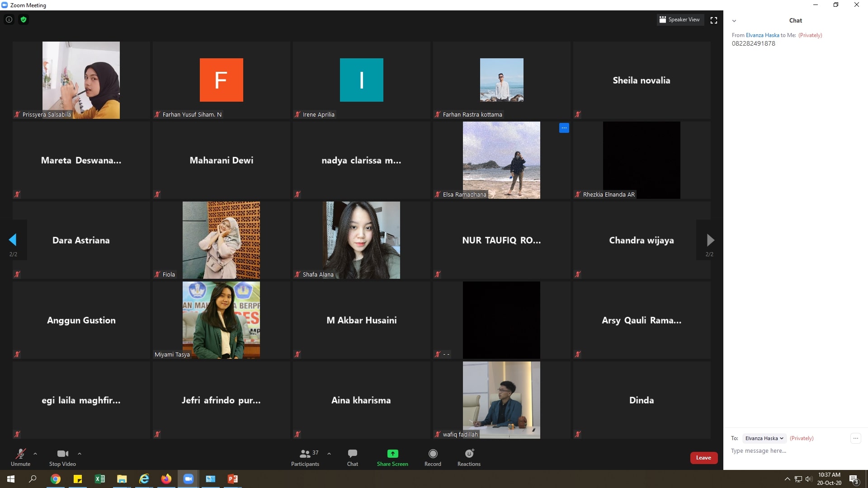This screenshot has height=488, width=868.
Task: Click the red Leave button
Action: point(703,458)
